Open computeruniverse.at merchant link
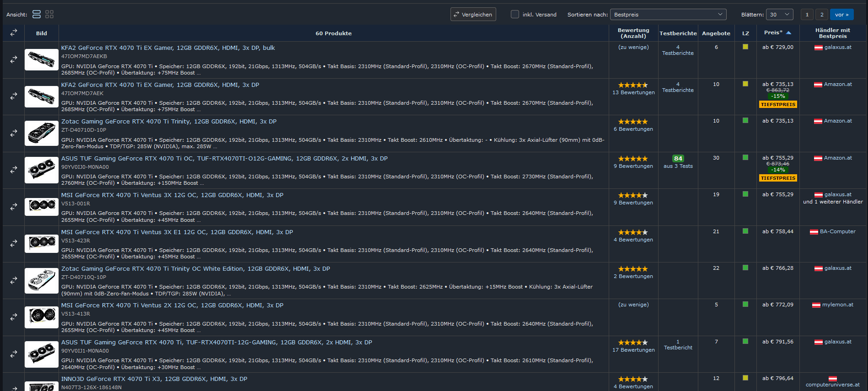 tap(833, 385)
